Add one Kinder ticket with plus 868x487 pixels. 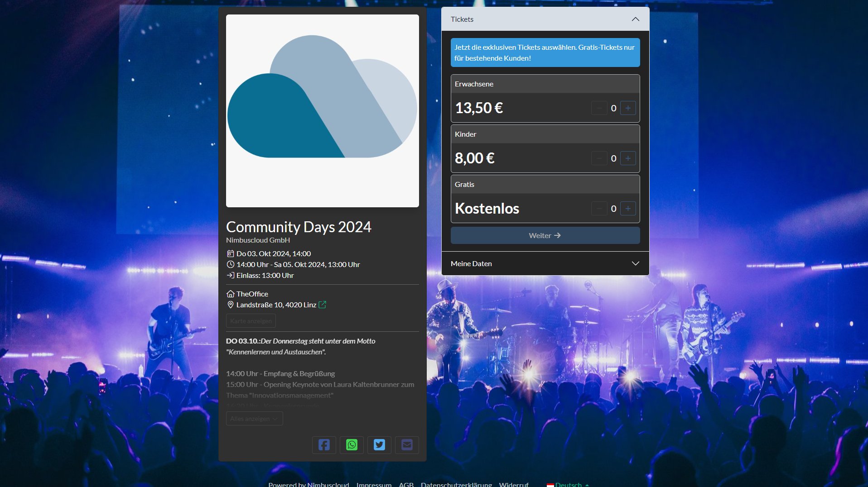click(x=628, y=158)
